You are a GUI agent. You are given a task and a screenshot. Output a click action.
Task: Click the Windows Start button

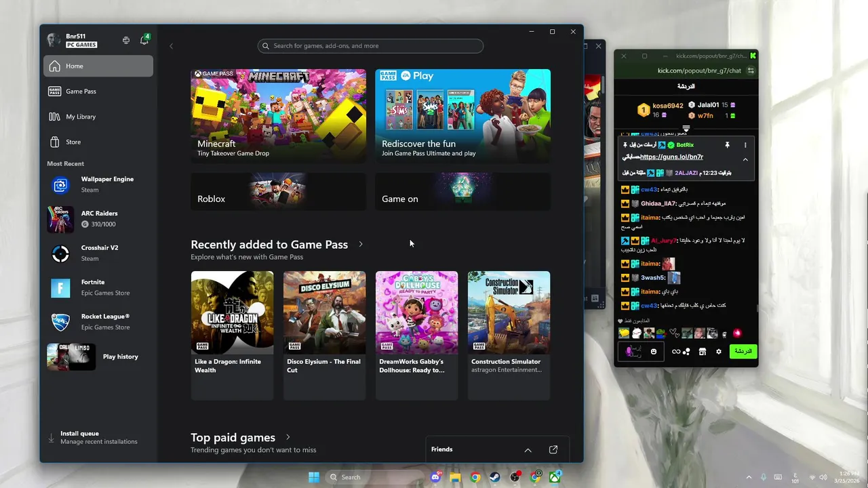(x=314, y=477)
